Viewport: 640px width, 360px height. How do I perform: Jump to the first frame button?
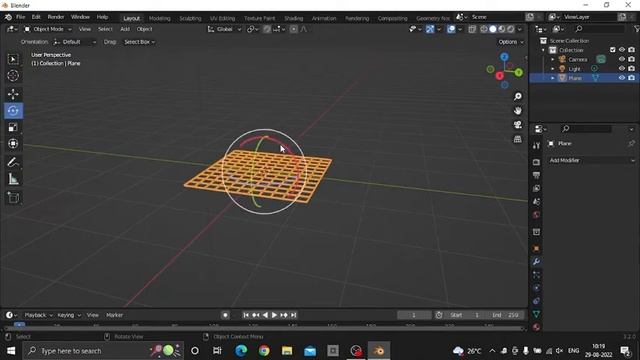point(246,315)
